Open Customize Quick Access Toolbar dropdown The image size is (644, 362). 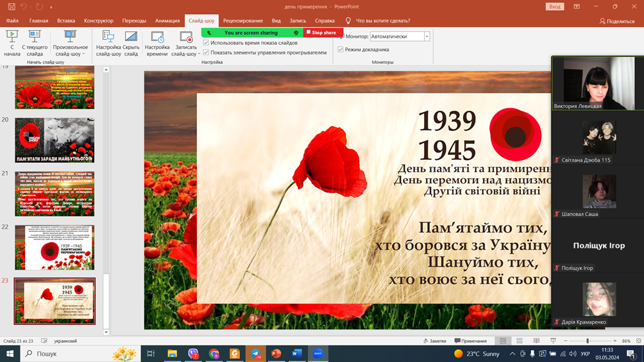[x=51, y=7]
